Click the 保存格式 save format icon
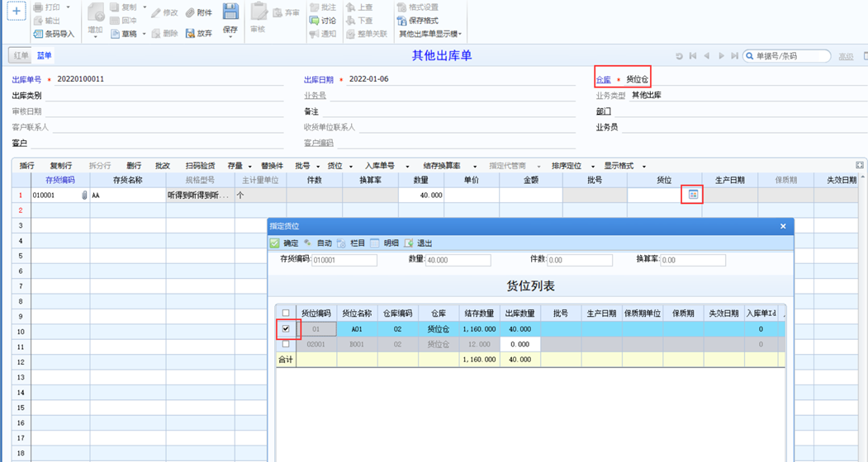The image size is (868, 462). [x=402, y=21]
